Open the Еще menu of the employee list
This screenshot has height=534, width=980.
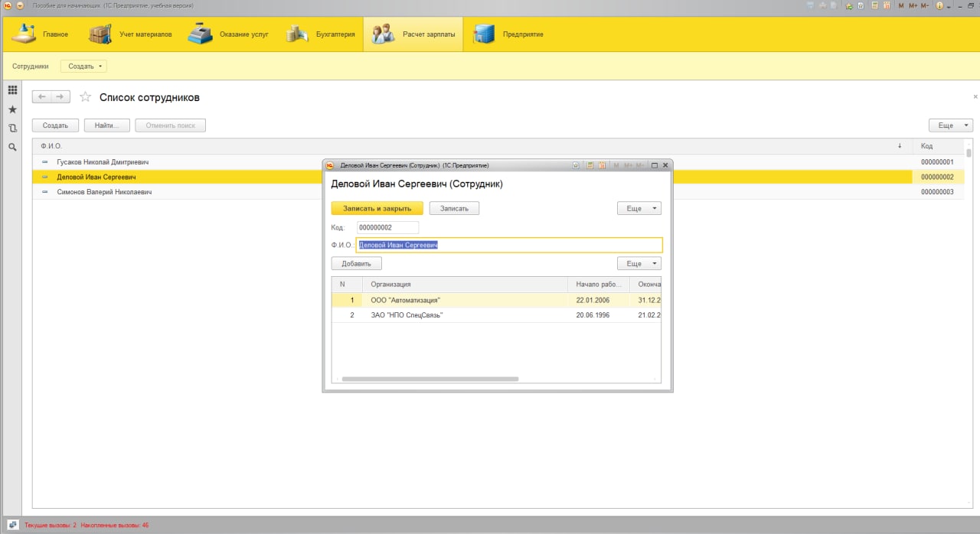950,125
